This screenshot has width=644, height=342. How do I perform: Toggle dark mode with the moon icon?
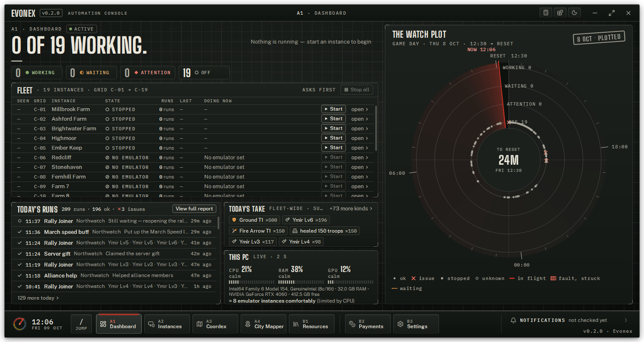574,13
